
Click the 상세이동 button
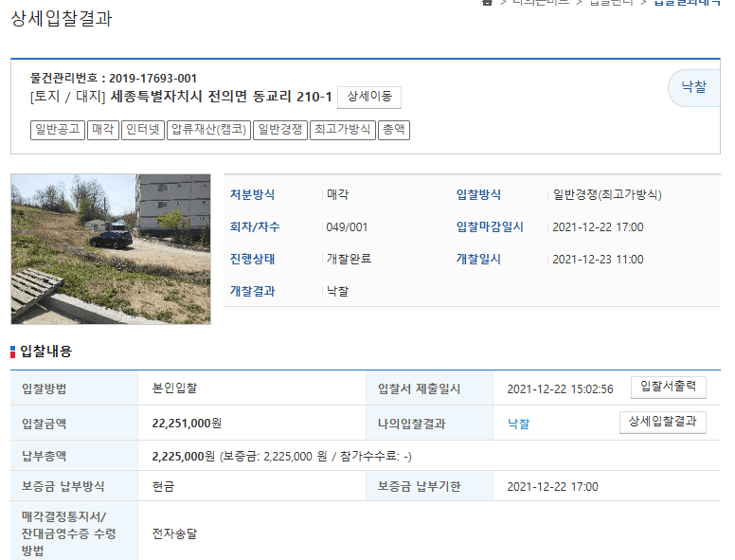click(x=368, y=97)
